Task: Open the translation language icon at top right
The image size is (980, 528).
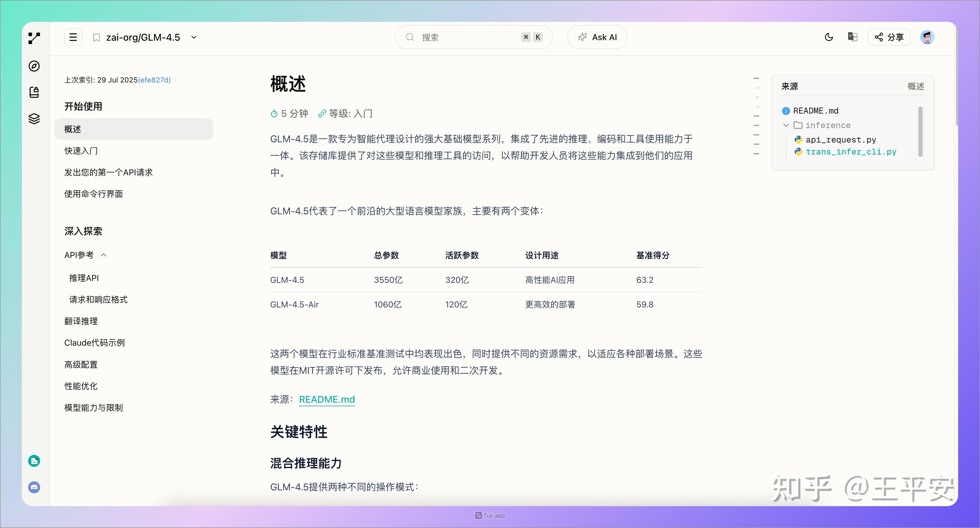Action: 852,37
